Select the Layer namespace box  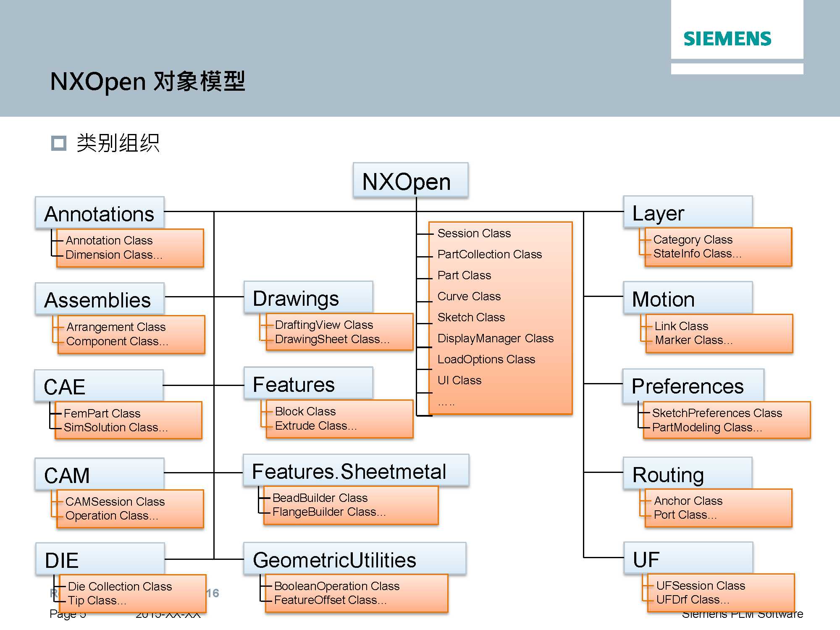[688, 212]
